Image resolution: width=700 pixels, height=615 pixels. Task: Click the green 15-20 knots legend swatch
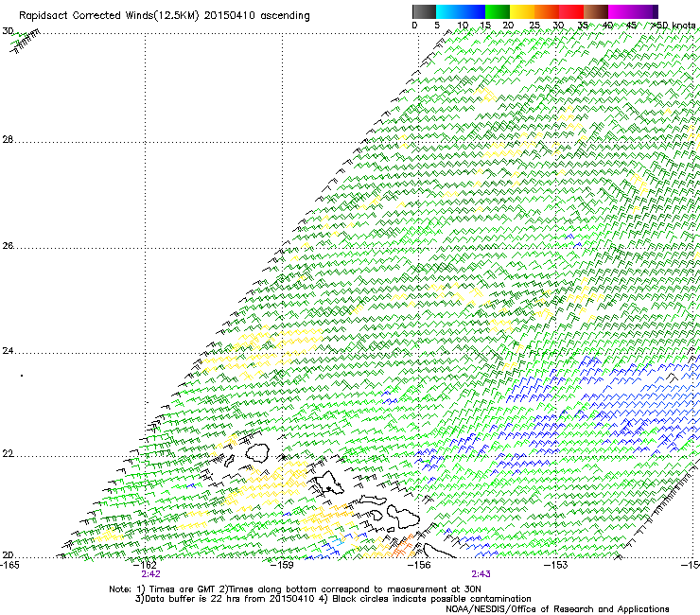point(498,11)
